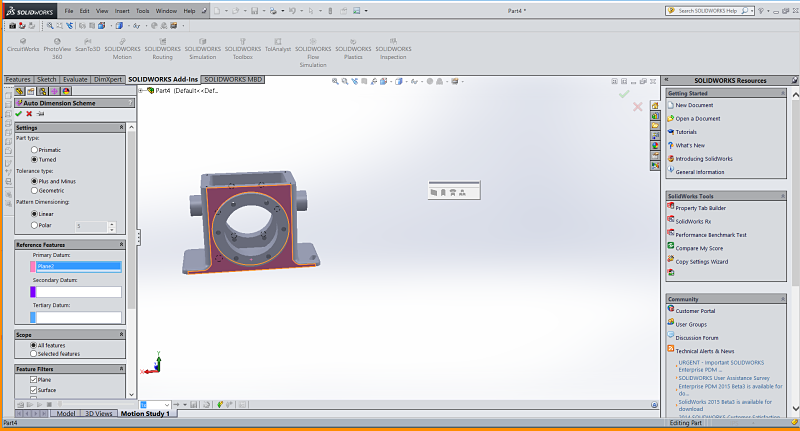Click the blue Tertiary Datum color swatch
The width and height of the screenshot is (800, 431).
(33, 317)
